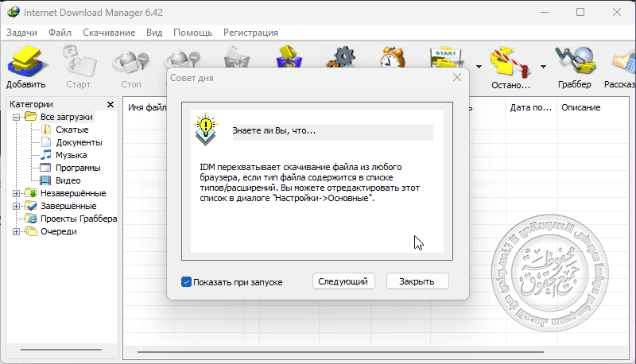The width and height of the screenshot is (636, 364).
Task: Click the Знаете ли Вы, что... heading
Action: pyautogui.click(x=273, y=130)
